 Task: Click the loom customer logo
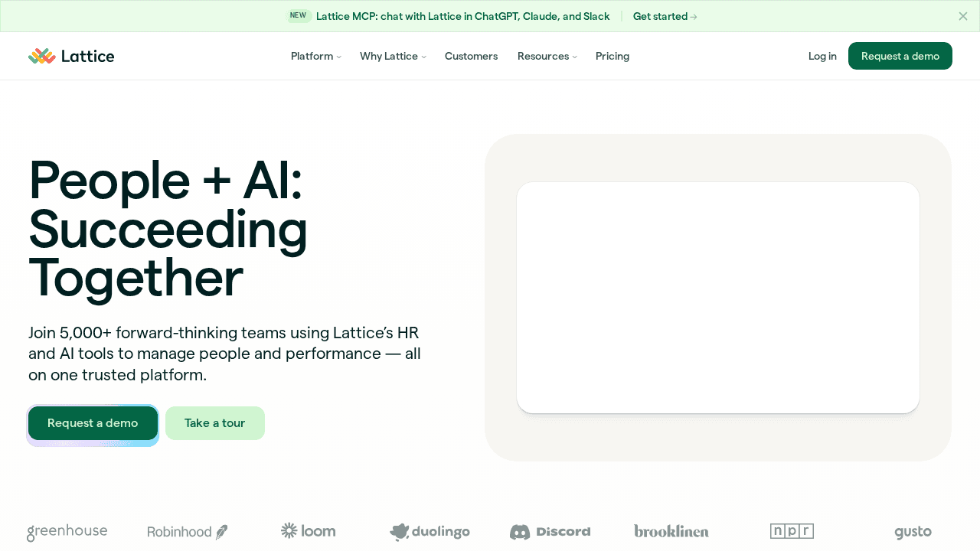coord(308,531)
